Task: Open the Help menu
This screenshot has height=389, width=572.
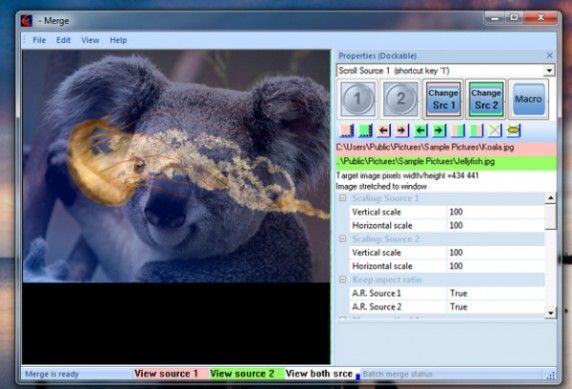Action: [118, 40]
